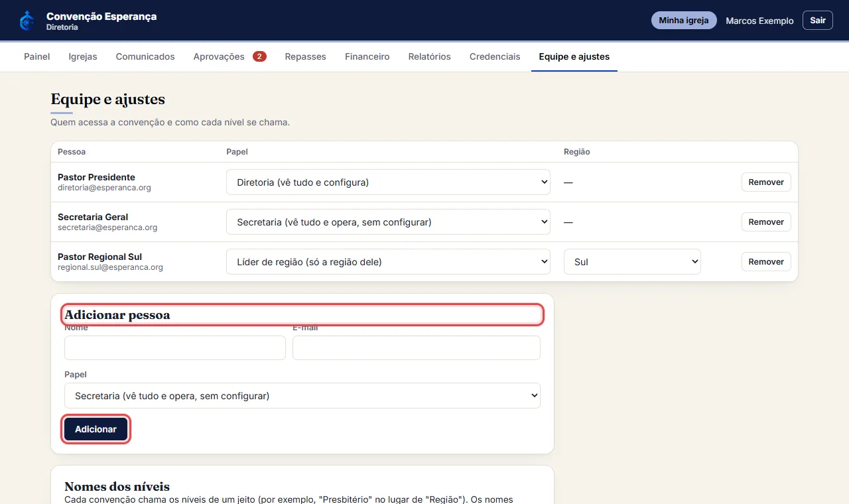Viewport: 849px width, 504px height.
Task: Open the Painel tab
Action: coord(37,56)
